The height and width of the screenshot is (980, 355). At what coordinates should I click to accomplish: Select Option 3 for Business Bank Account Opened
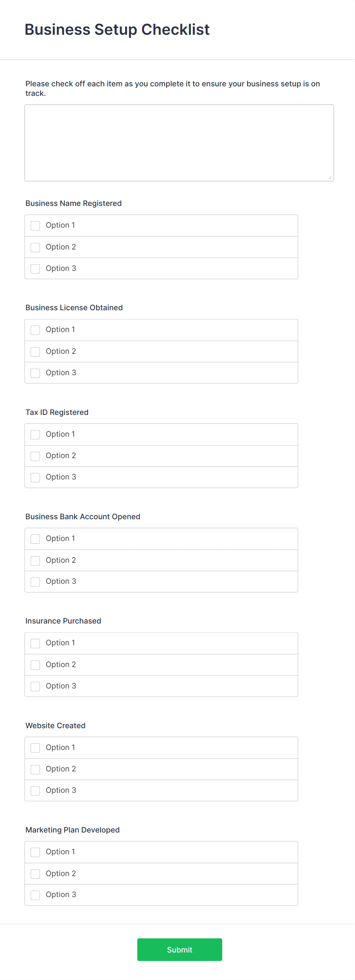click(35, 582)
